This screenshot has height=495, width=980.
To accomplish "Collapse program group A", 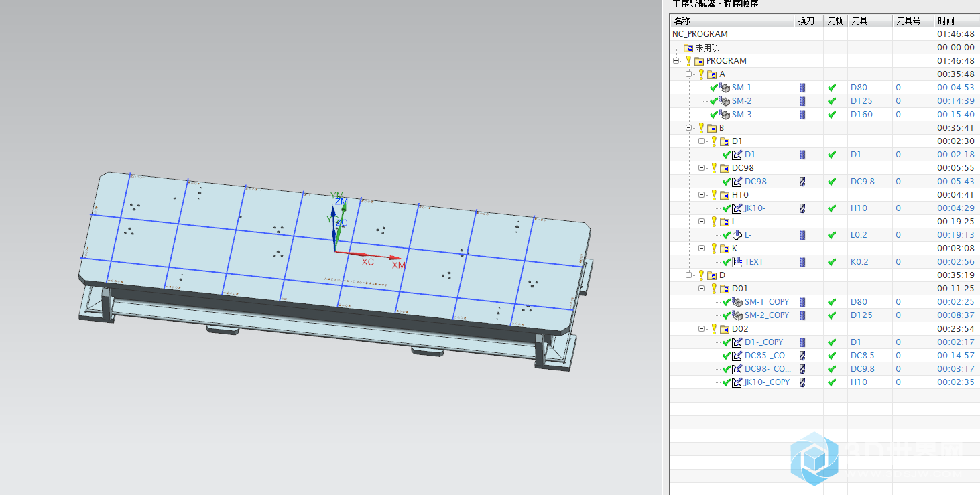I will click(x=689, y=74).
